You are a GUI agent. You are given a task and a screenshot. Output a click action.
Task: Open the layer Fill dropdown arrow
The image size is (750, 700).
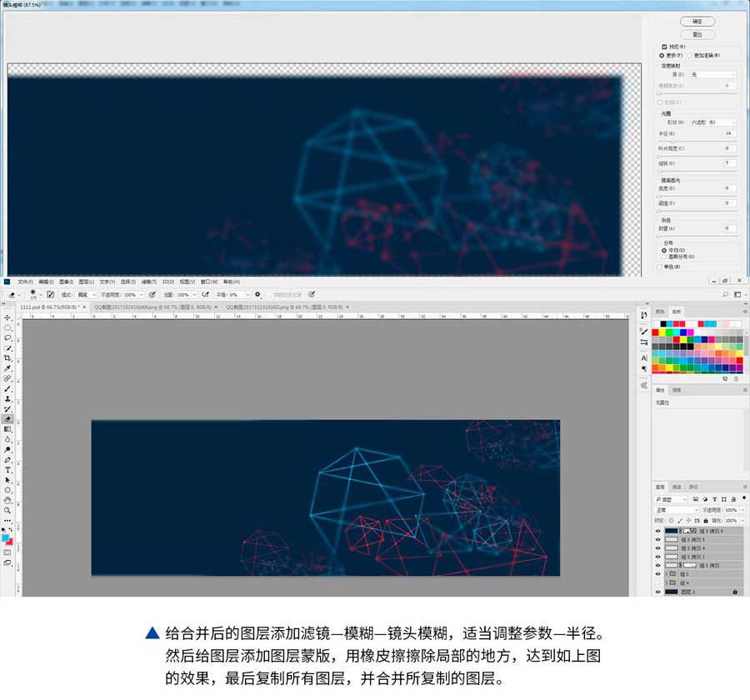tap(742, 521)
